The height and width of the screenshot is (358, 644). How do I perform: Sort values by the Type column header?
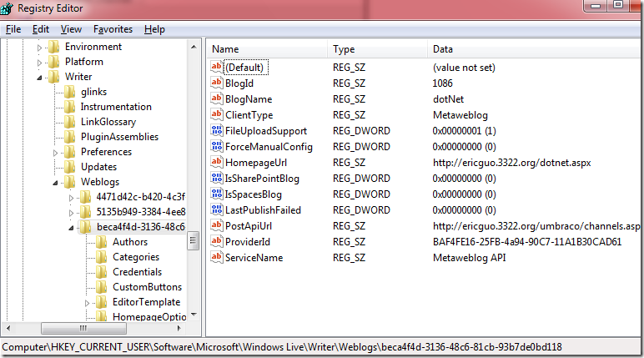pyautogui.click(x=344, y=49)
